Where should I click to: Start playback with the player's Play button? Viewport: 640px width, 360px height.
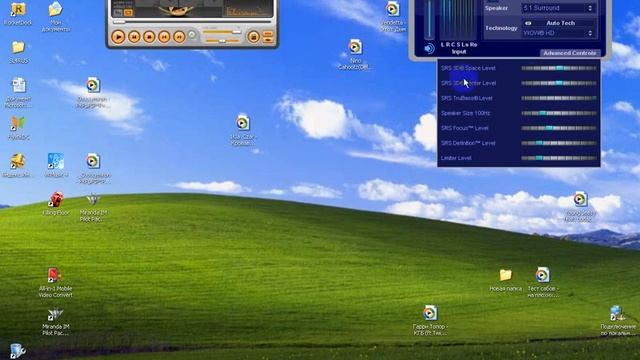click(118, 37)
